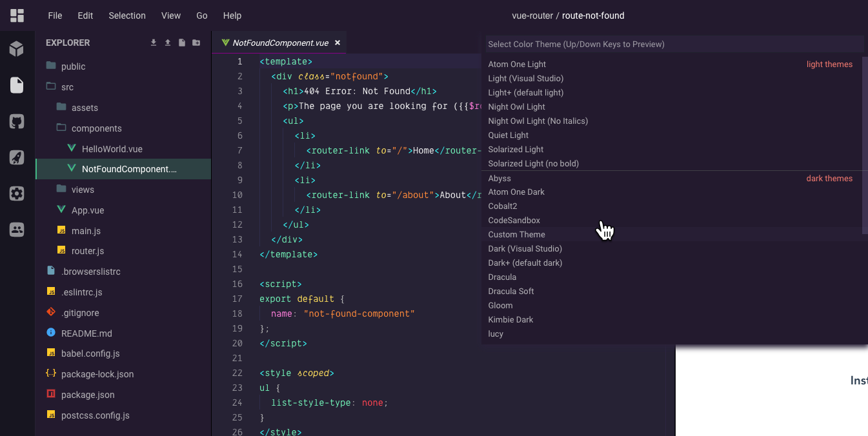Create a new file via Explorer icon

182,43
